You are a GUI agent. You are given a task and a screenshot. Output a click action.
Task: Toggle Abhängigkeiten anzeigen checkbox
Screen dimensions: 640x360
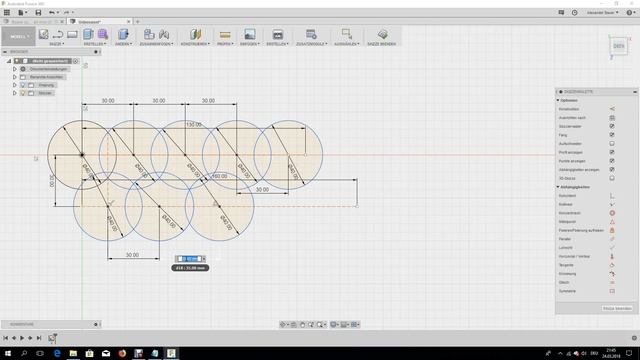click(612, 169)
